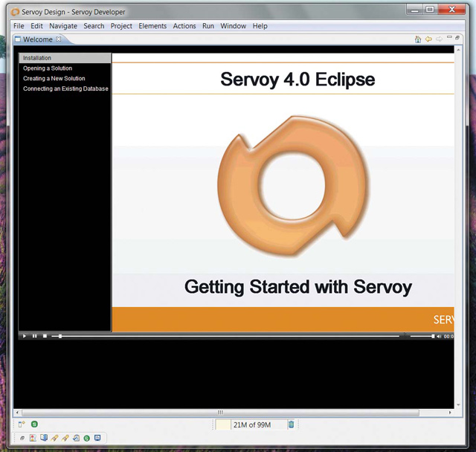
Task: Open the Navigate menu
Action: point(63,26)
